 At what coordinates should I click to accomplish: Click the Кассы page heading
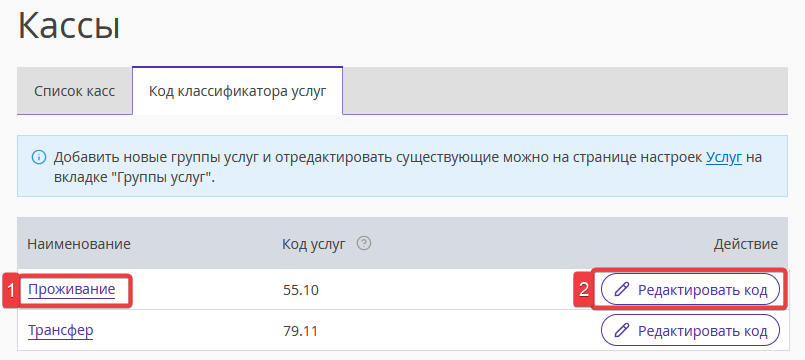(x=69, y=27)
